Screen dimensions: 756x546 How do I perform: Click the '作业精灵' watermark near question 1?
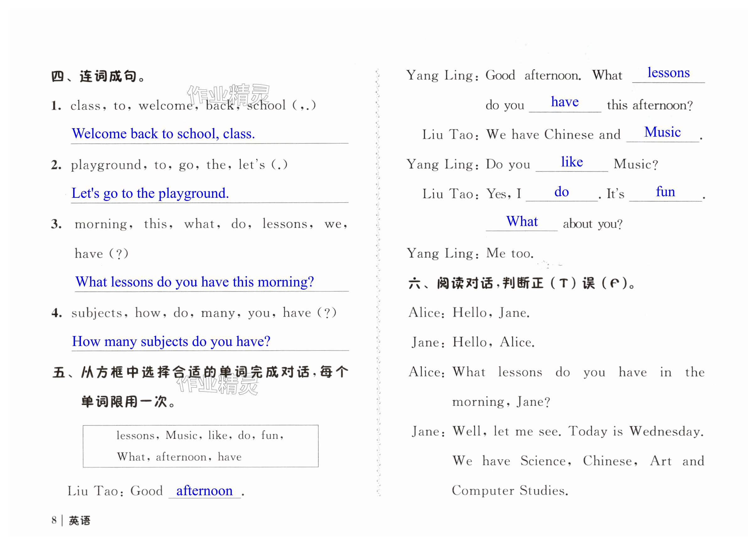coord(228,94)
